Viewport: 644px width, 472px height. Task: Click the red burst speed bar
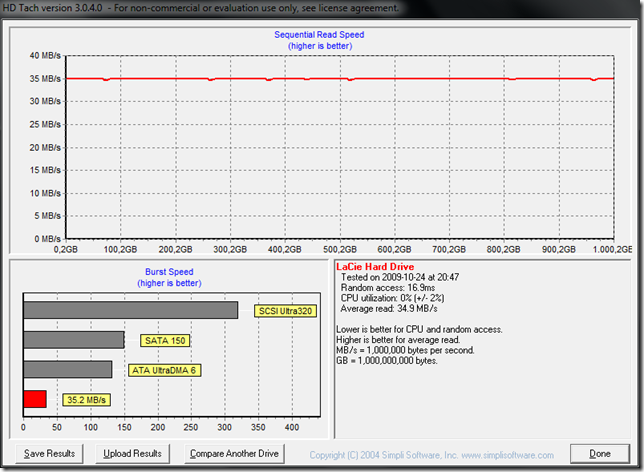(x=35, y=399)
